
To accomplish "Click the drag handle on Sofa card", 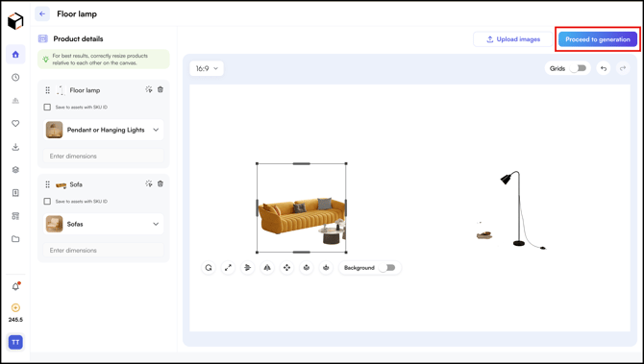I will coord(48,184).
